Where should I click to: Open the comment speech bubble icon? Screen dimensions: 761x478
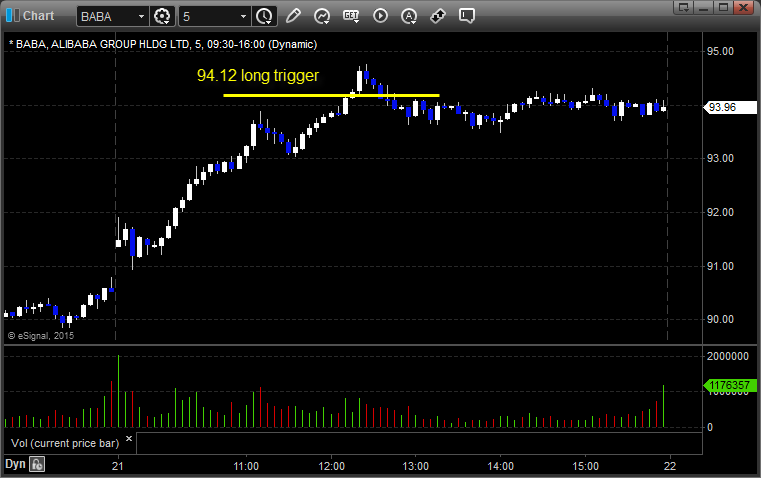pyautogui.click(x=467, y=16)
